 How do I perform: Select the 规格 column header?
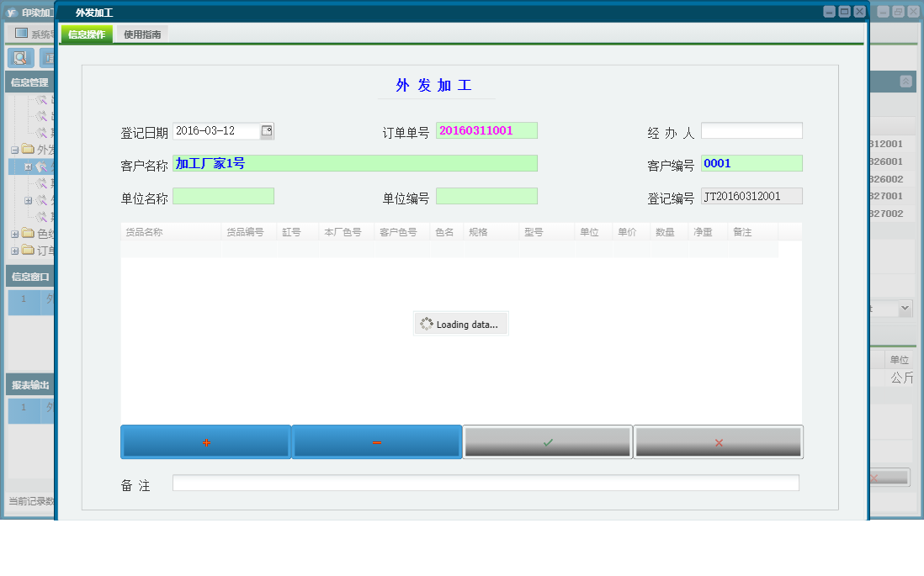[491, 232]
